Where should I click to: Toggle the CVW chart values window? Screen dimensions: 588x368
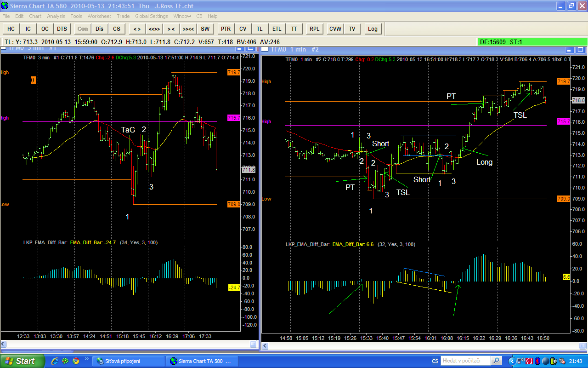(x=335, y=29)
